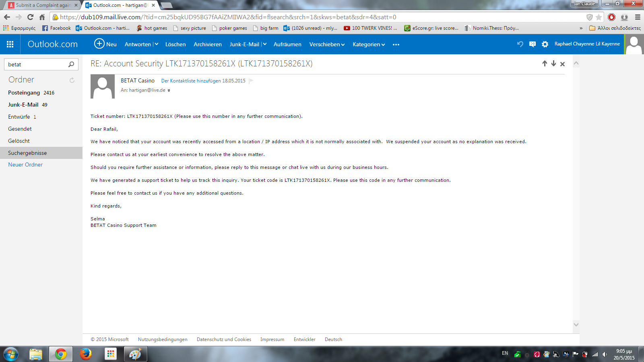
Task: Expand the Junk-E-Mail dropdown arrow
Action: pyautogui.click(x=264, y=44)
